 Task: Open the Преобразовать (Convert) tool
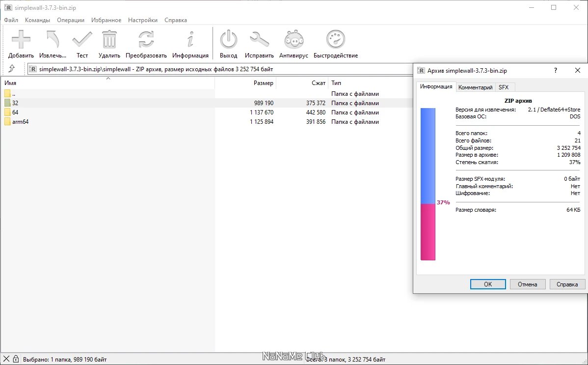pyautogui.click(x=146, y=40)
